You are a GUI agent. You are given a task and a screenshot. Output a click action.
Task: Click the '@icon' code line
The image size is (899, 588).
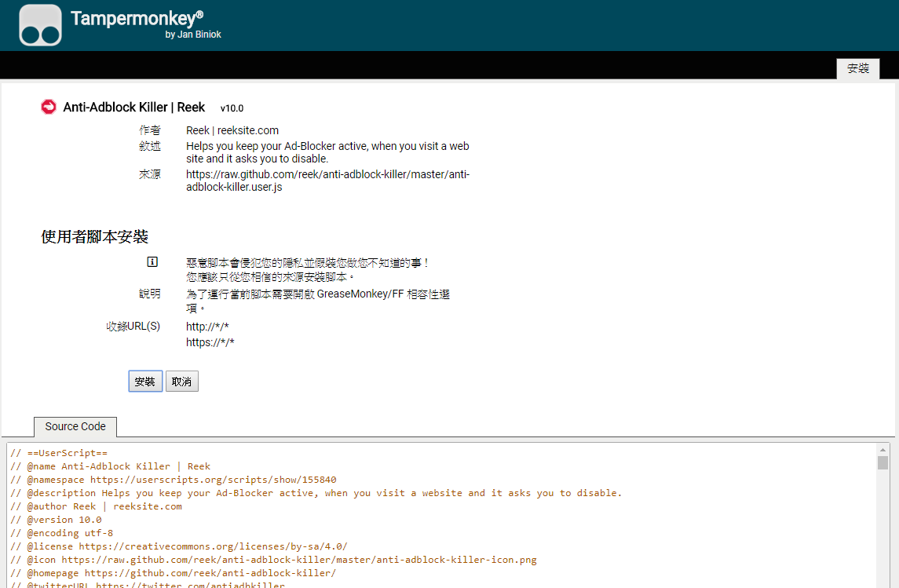click(273, 559)
